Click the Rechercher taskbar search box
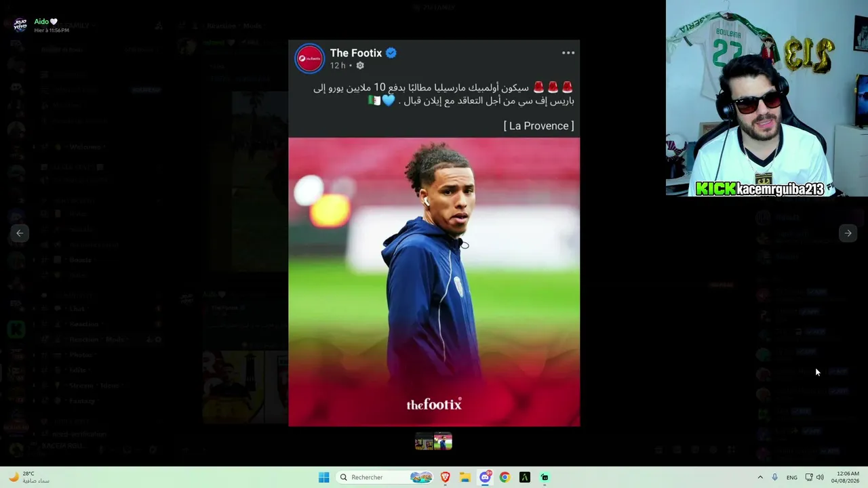Screen dimensions: 868x488 coord(385,477)
